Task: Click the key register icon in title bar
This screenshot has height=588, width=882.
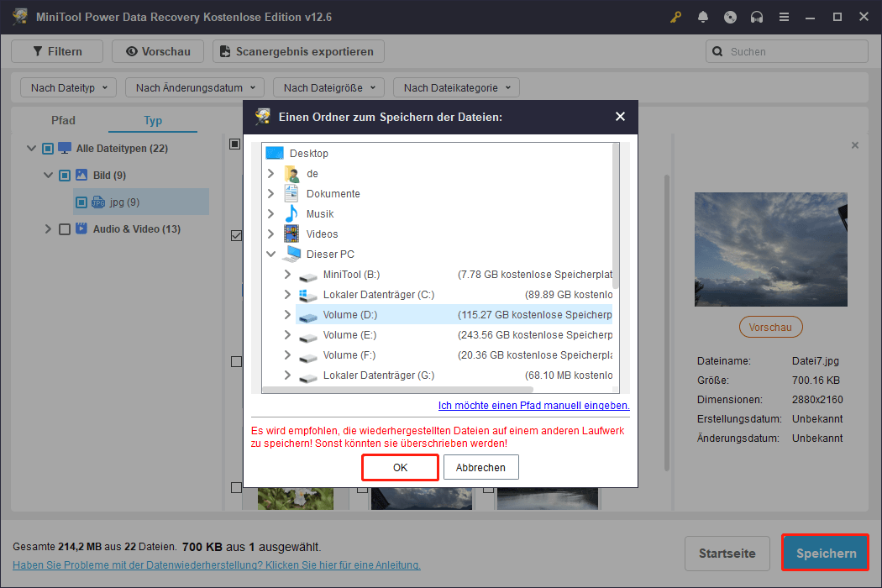Action: point(675,17)
